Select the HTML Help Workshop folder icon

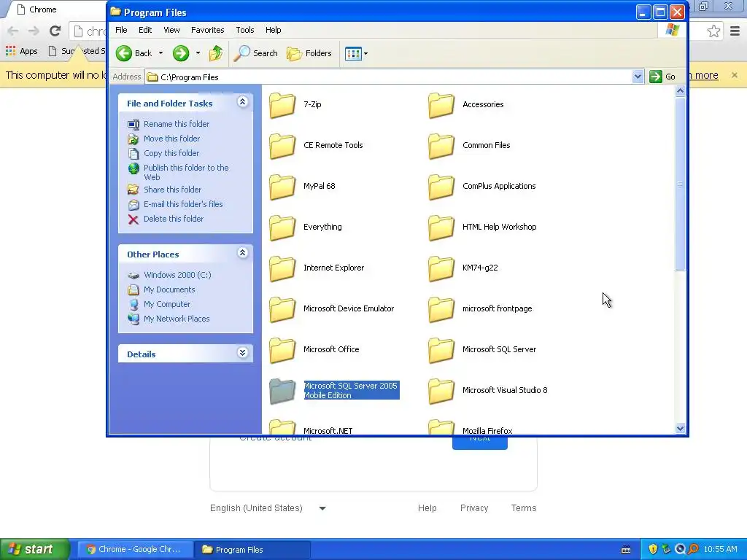(x=441, y=228)
